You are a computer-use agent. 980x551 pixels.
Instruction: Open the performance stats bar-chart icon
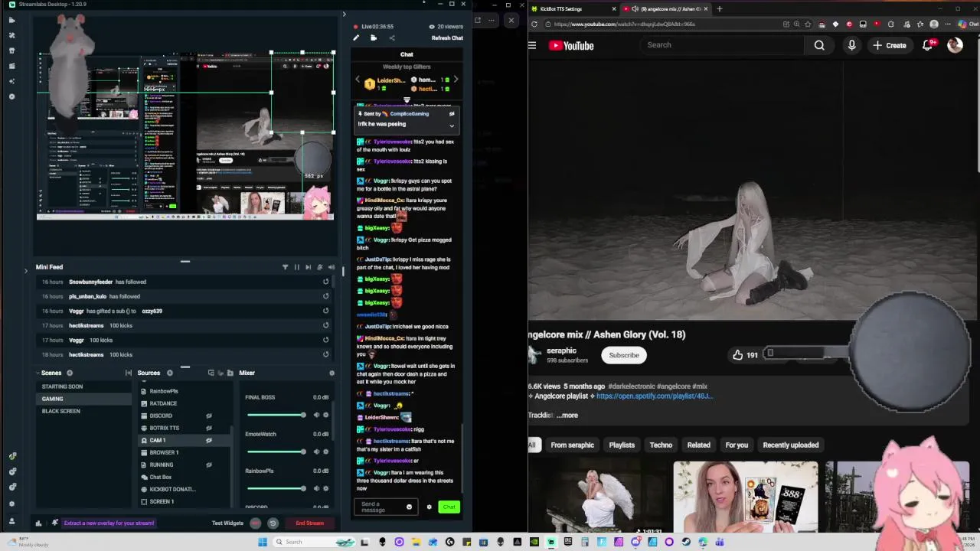tap(38, 523)
